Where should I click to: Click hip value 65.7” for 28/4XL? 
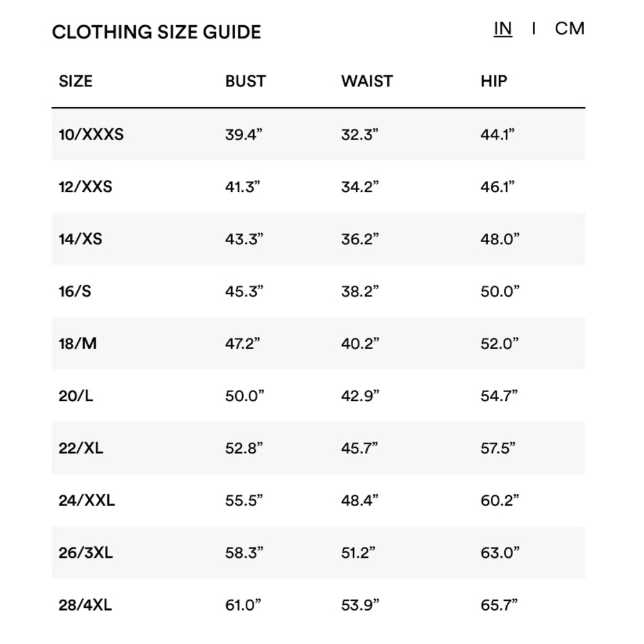coord(499,605)
